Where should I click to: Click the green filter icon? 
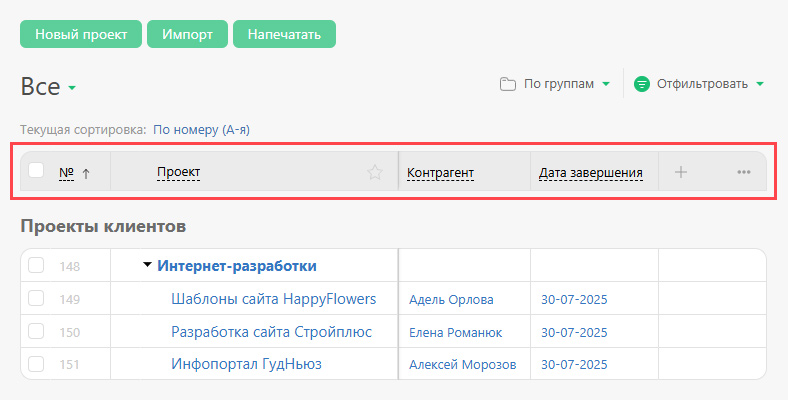[642, 84]
